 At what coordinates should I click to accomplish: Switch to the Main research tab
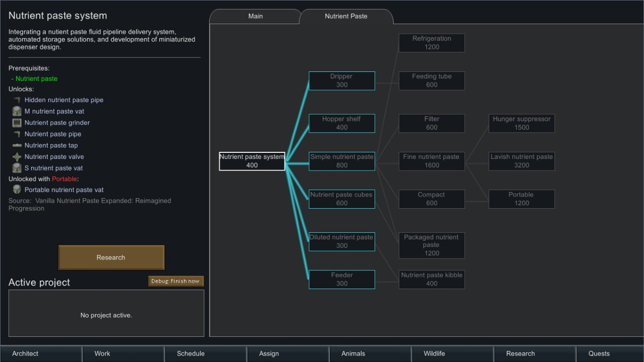(255, 17)
